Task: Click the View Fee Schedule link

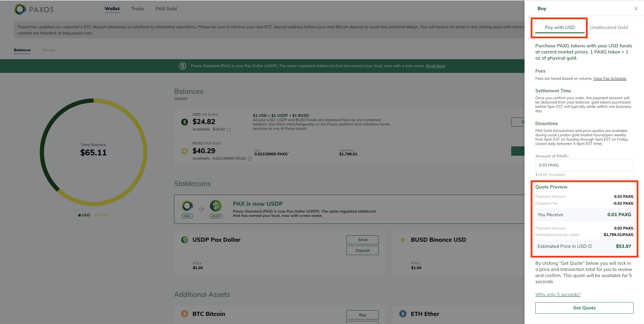Action: point(610,78)
